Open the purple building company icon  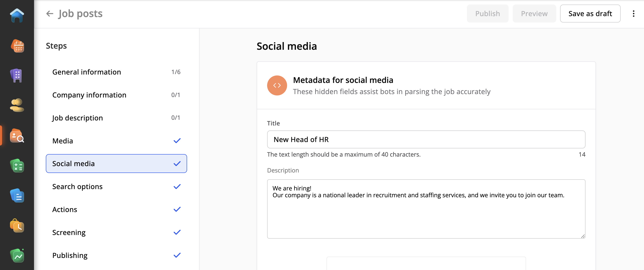coord(17,75)
